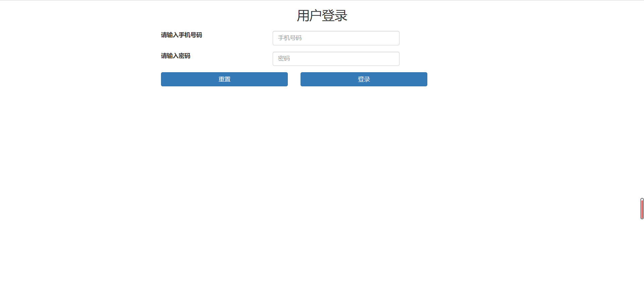Click the 请输入手机号码 label
Screen dimensions: 644x303
click(181, 35)
